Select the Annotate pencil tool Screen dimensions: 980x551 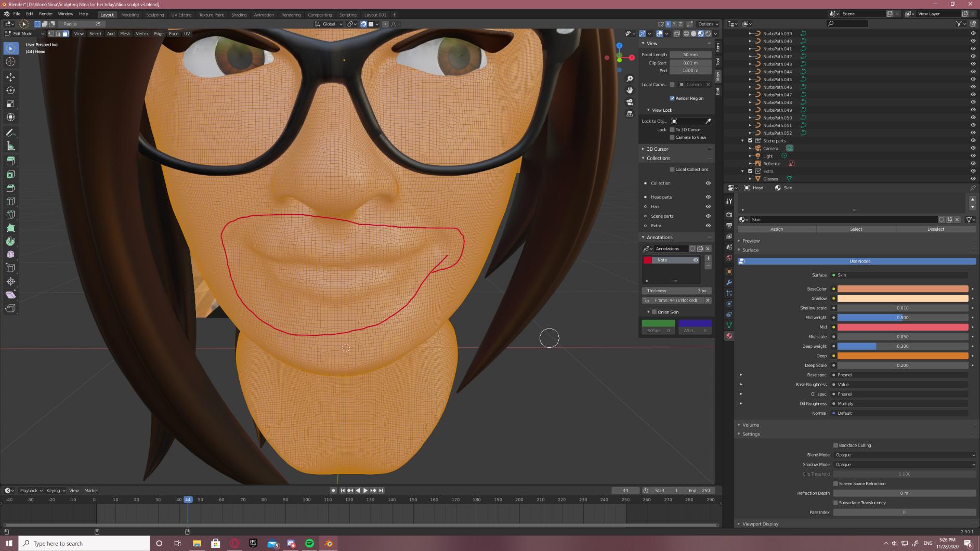click(10, 133)
